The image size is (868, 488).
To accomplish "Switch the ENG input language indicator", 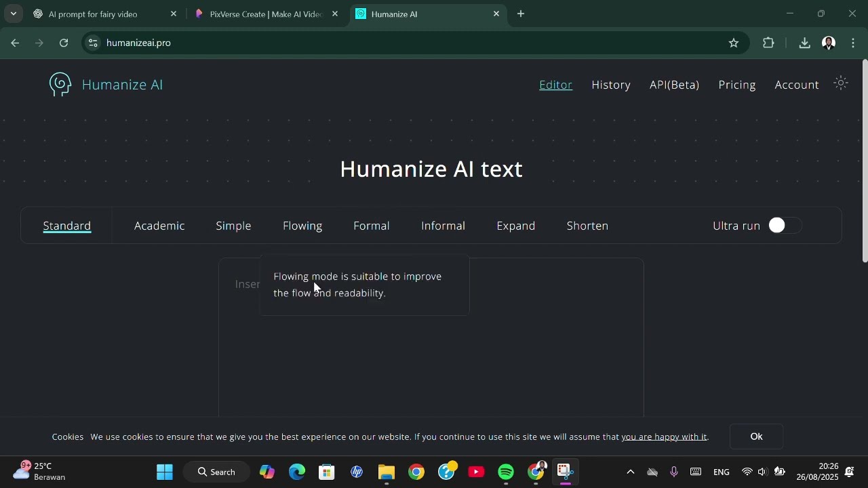I will tap(722, 472).
